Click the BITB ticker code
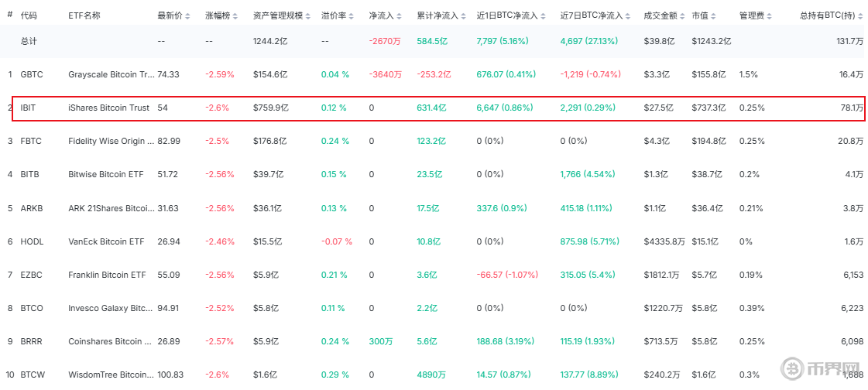The width and height of the screenshot is (868, 390). (30, 174)
